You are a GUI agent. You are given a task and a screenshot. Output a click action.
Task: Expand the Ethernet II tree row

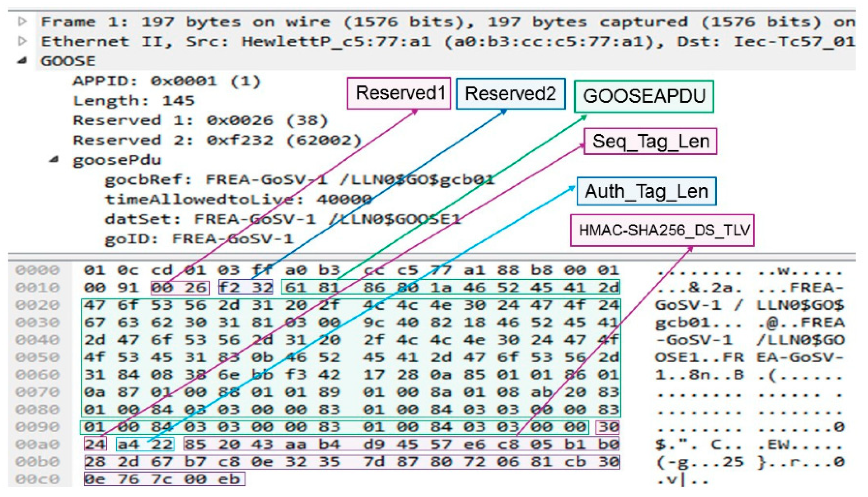pyautogui.click(x=22, y=41)
